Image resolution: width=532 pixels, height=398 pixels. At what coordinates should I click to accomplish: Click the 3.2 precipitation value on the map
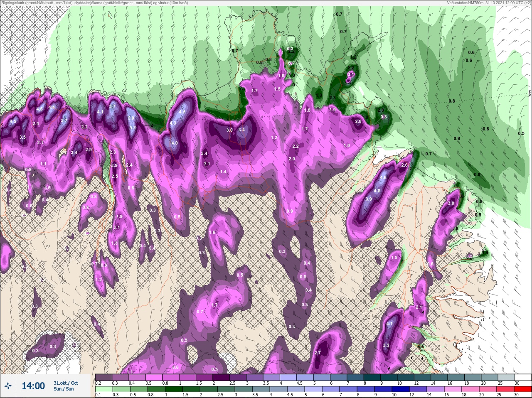click(386, 345)
